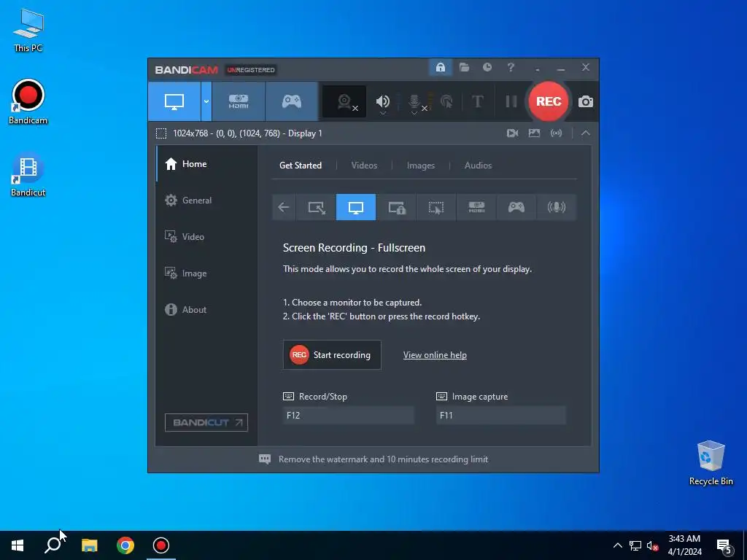
Task: Open taskbar search
Action: (x=53, y=545)
